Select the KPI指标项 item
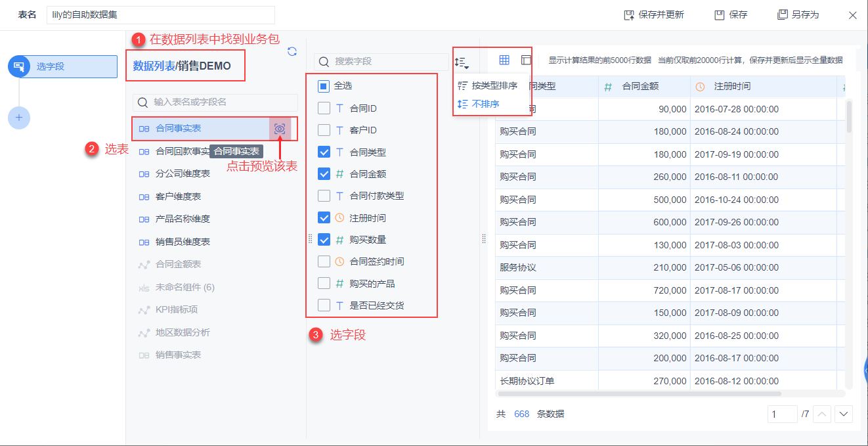 point(215,309)
